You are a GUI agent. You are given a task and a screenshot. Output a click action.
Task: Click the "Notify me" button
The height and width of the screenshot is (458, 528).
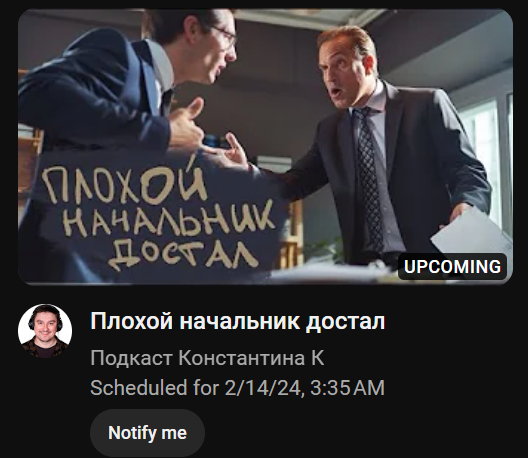pyautogui.click(x=147, y=433)
